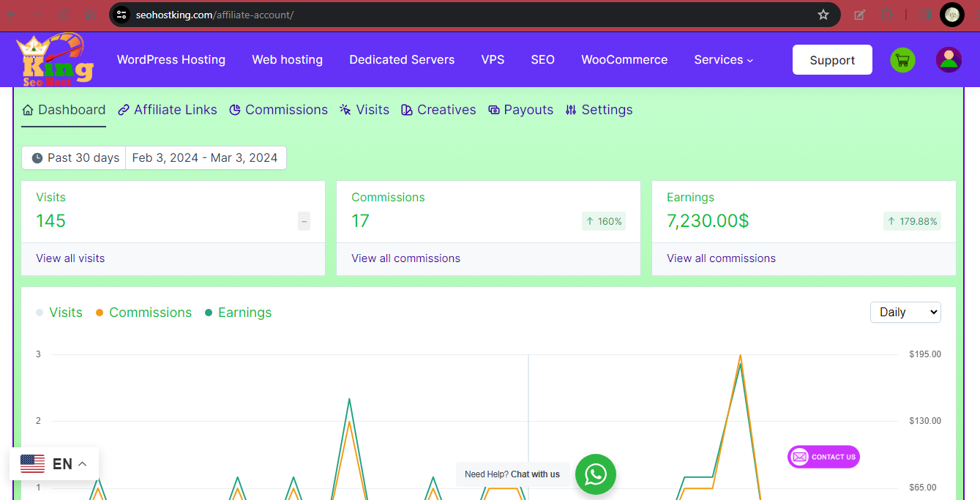Click the $130.00 axis label

click(925, 421)
